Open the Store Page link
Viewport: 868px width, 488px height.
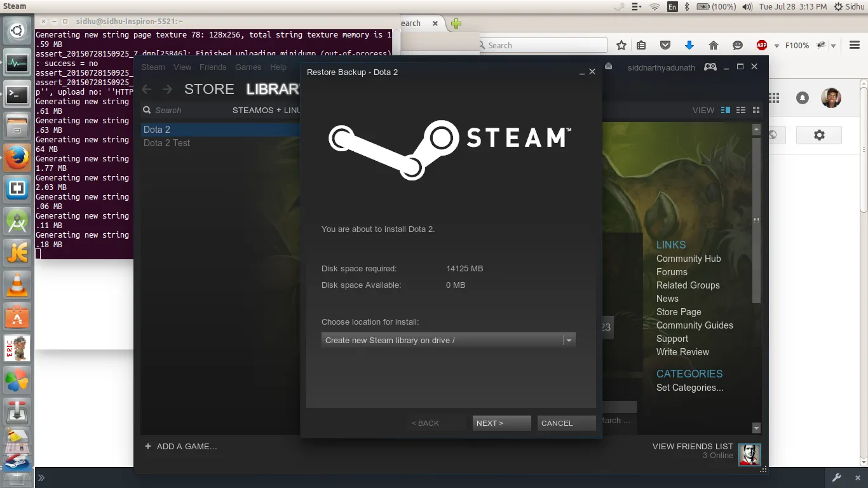(679, 312)
